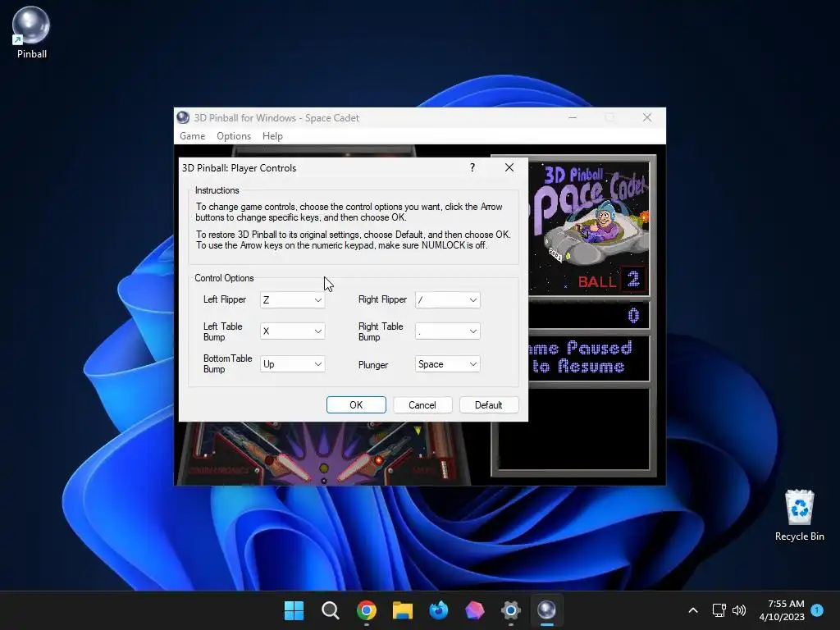Image resolution: width=840 pixels, height=630 pixels.
Task: Expand the Left Table Bump dropdown
Action: click(x=317, y=331)
